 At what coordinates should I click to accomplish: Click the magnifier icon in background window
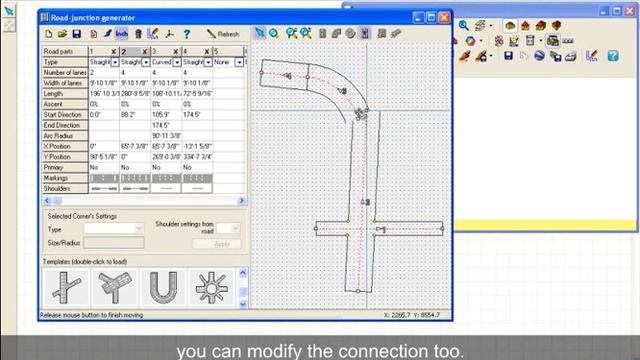pos(464,25)
